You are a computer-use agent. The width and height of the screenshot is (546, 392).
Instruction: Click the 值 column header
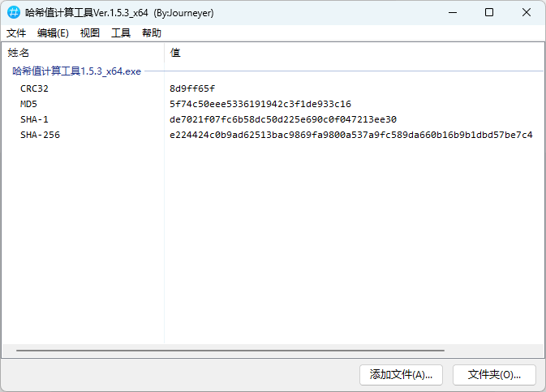tap(175, 53)
